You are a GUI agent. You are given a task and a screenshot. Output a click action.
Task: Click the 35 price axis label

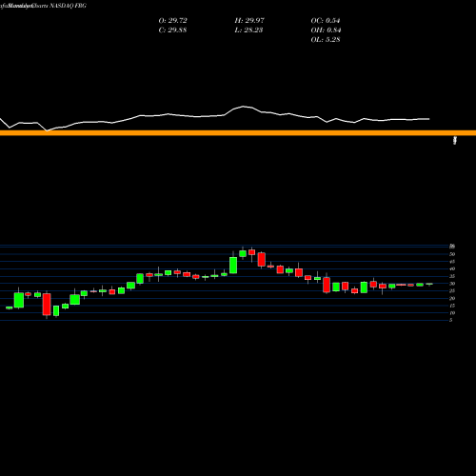(452, 276)
